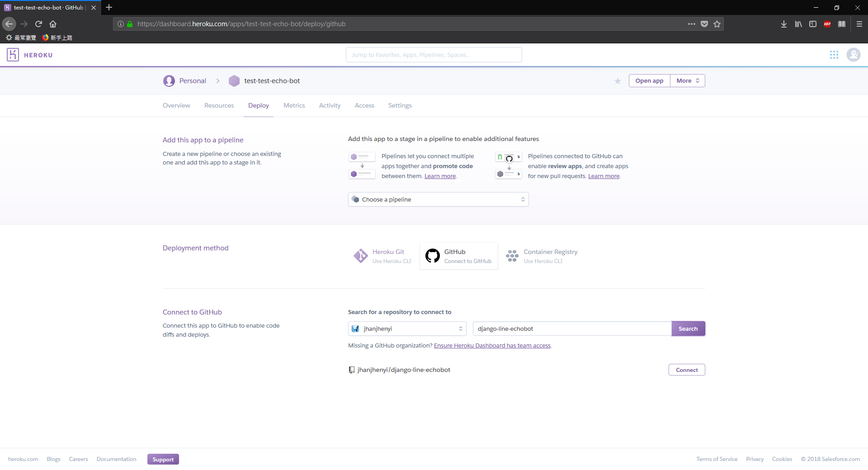This screenshot has width=868, height=470.
Task: Open the Privacy footer link
Action: (755, 459)
